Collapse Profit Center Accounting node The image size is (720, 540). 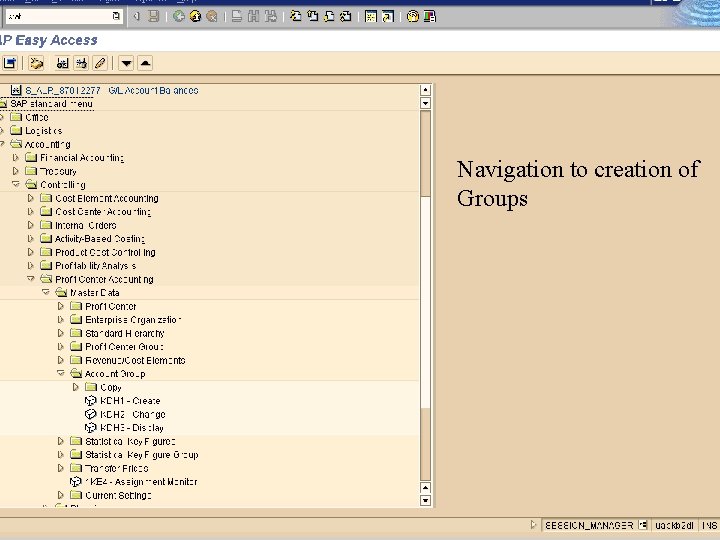click(31, 279)
